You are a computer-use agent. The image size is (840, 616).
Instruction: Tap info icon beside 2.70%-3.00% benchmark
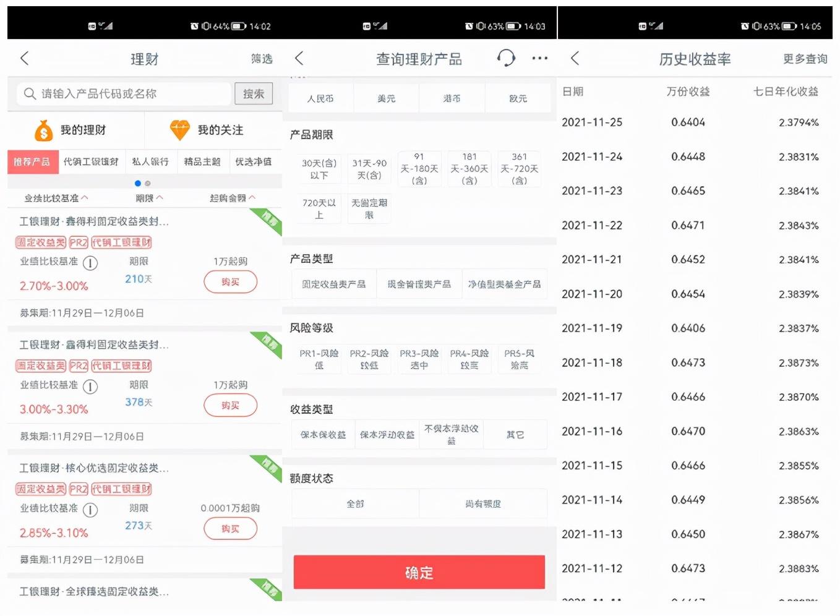click(90, 263)
